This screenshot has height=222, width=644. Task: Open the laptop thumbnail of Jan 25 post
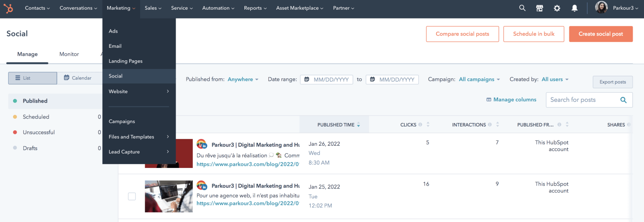tap(169, 196)
